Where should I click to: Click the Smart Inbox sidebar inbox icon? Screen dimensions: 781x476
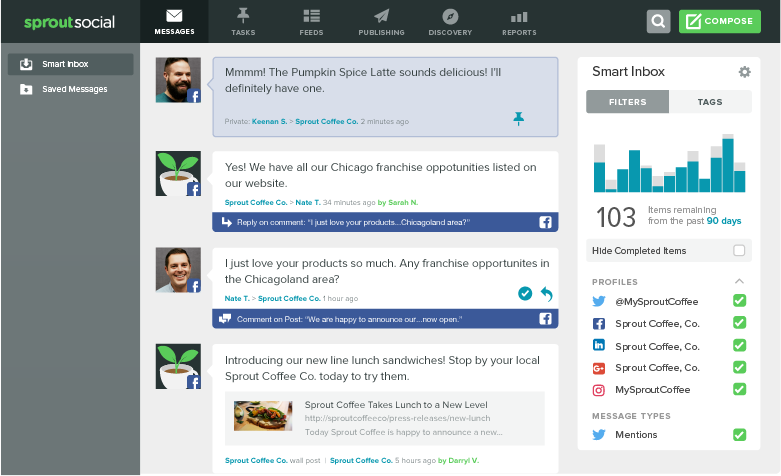[26, 64]
